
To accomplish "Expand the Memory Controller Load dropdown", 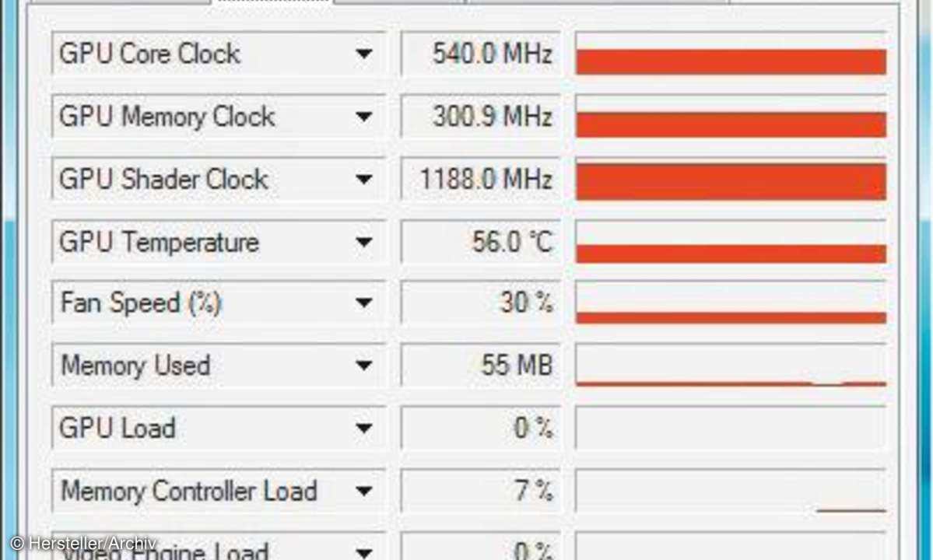I will tap(363, 491).
